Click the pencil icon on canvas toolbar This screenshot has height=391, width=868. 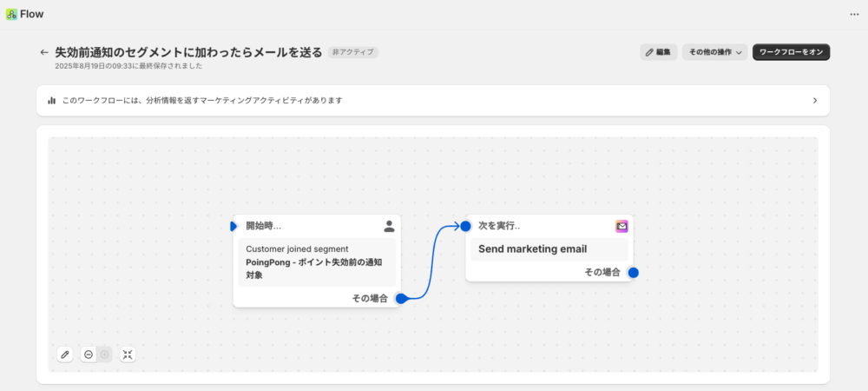[65, 355]
